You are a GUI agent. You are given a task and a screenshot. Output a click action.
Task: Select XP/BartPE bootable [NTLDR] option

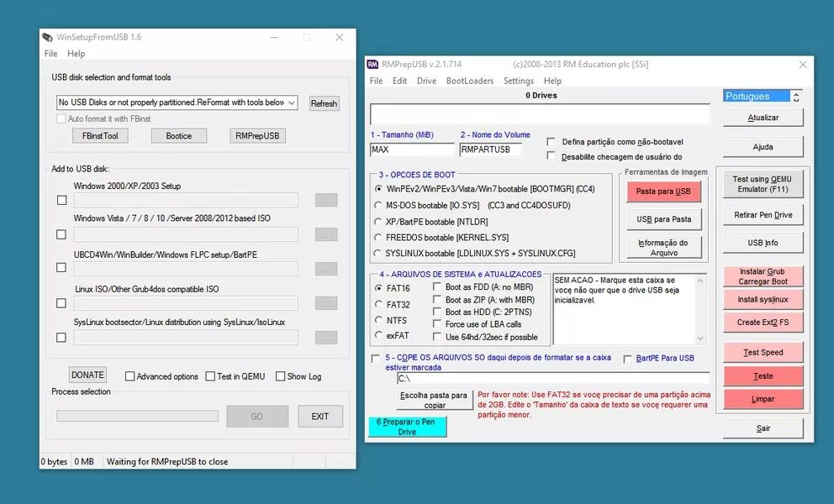378,221
